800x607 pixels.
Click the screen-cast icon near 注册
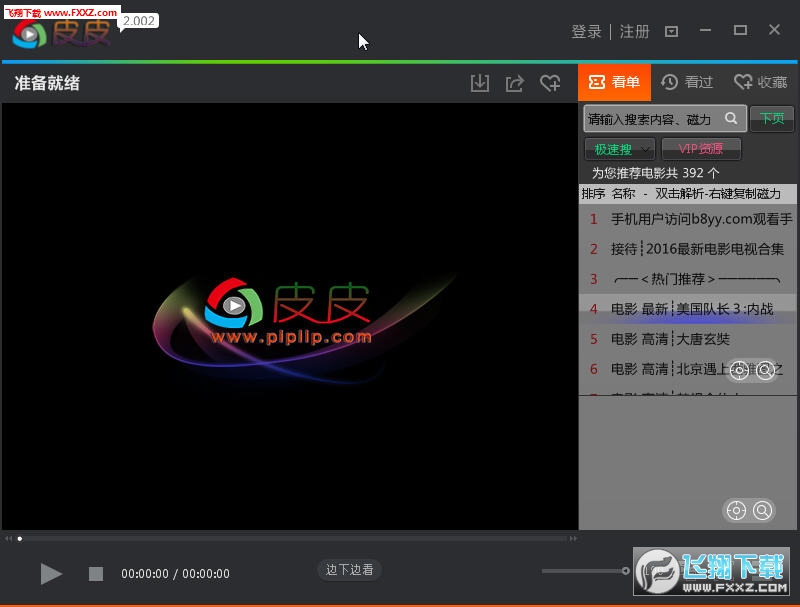coord(671,31)
